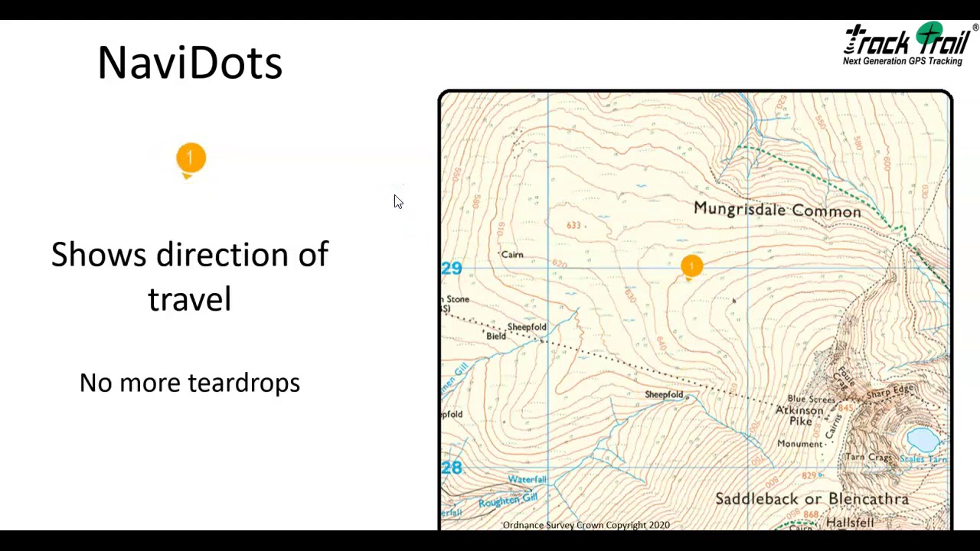Click the Bield label on the map

(496, 336)
